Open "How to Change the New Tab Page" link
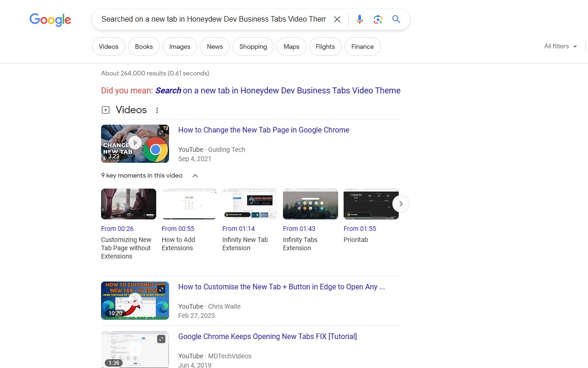This screenshot has width=588, height=368. point(264,130)
